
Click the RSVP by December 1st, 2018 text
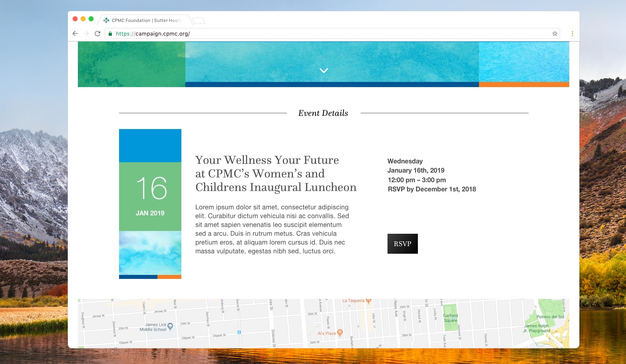(432, 189)
